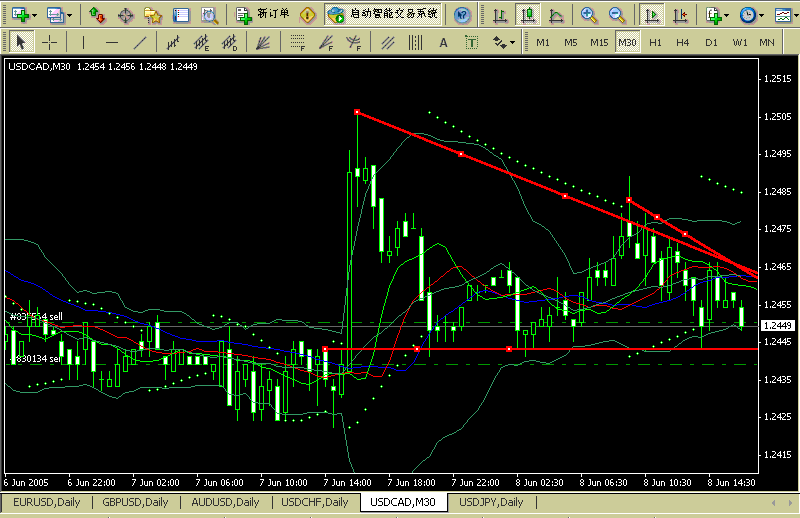Click the Zoom Out magnifier

[617, 15]
